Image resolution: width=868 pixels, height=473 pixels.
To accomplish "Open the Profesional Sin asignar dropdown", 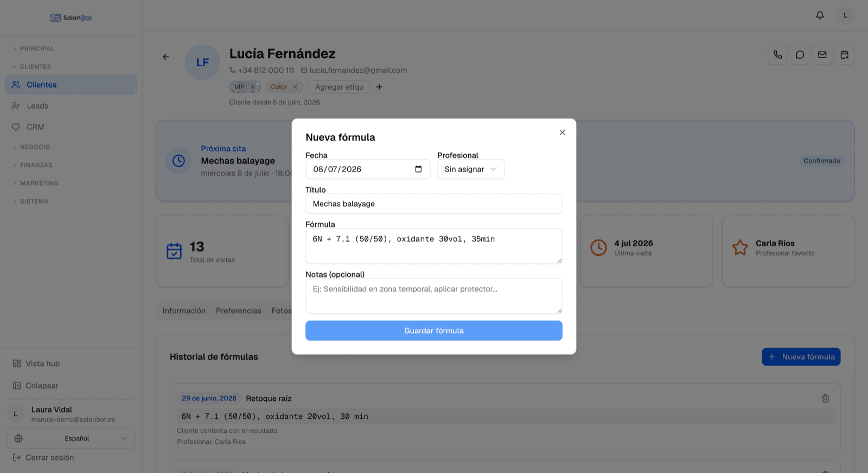I will 471,169.
